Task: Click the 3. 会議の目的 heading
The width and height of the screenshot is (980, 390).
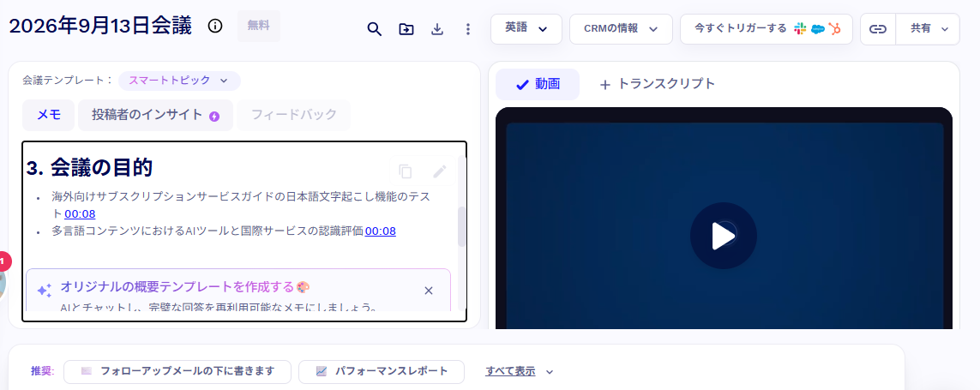Action: 89,167
